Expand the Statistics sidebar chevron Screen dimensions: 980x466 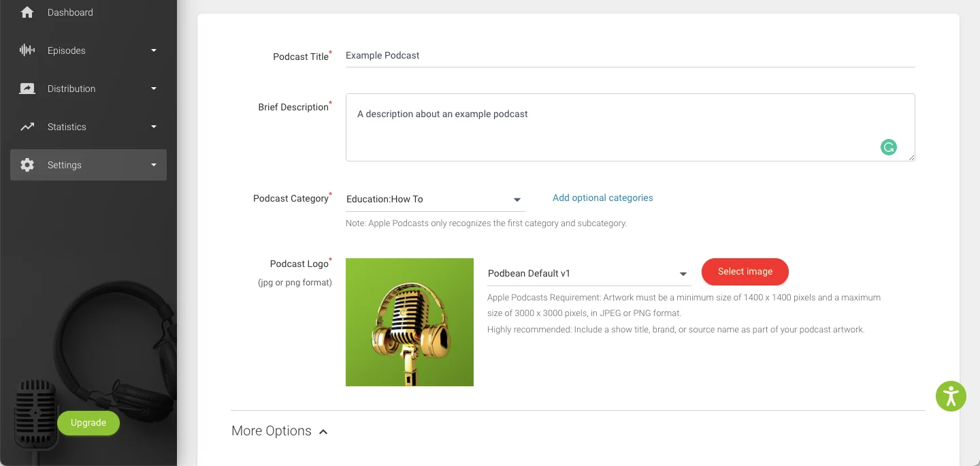[153, 126]
